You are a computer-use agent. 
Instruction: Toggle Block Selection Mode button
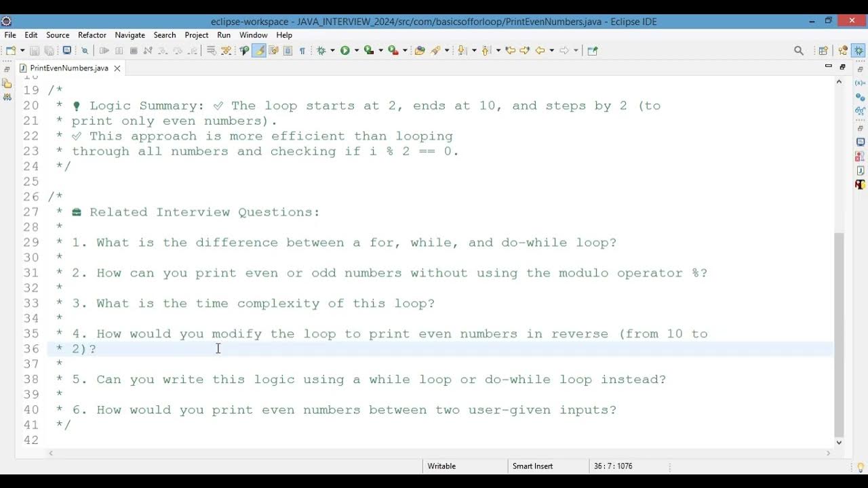[288, 50]
